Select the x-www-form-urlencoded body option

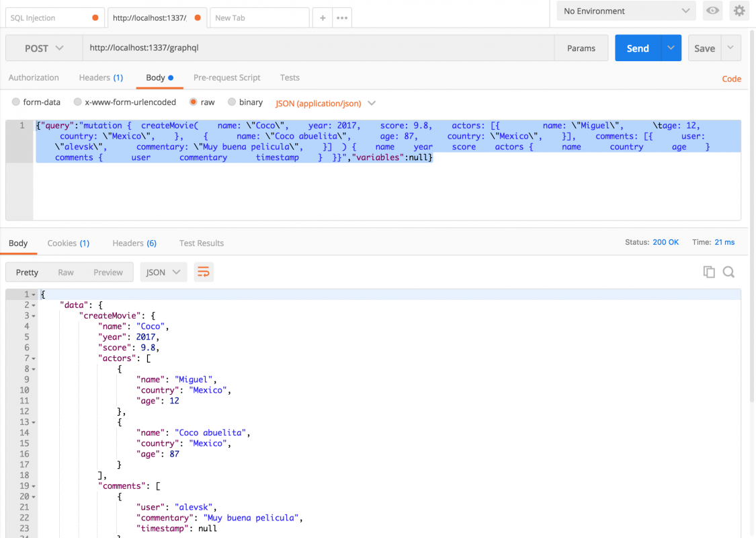(x=78, y=102)
